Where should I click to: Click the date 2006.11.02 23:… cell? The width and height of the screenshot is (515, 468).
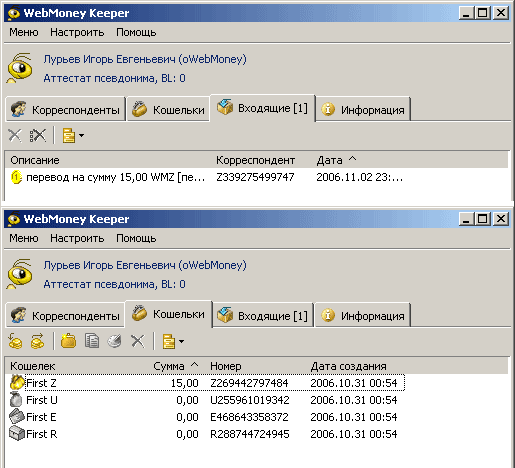(x=359, y=177)
